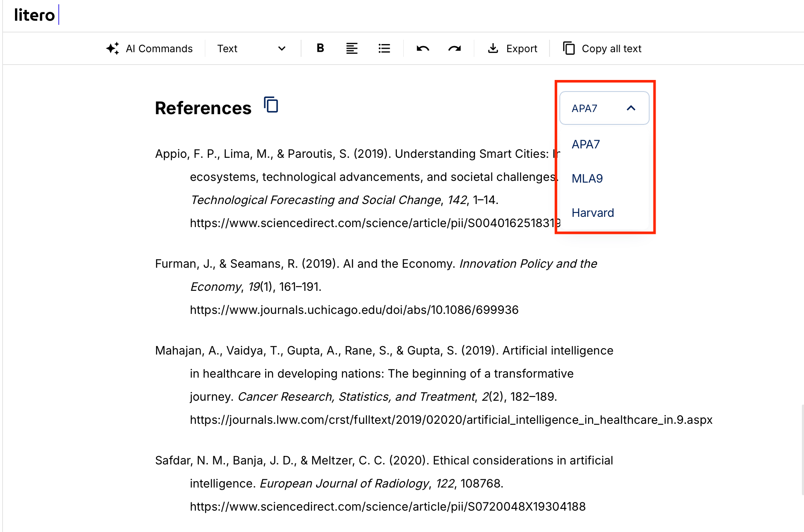Select APA7 from the citation list

pyautogui.click(x=585, y=144)
